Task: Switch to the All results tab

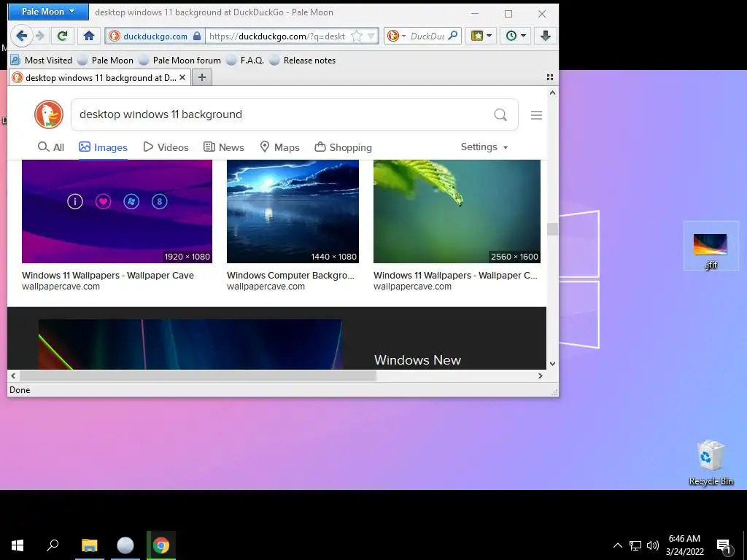Action: tap(51, 147)
